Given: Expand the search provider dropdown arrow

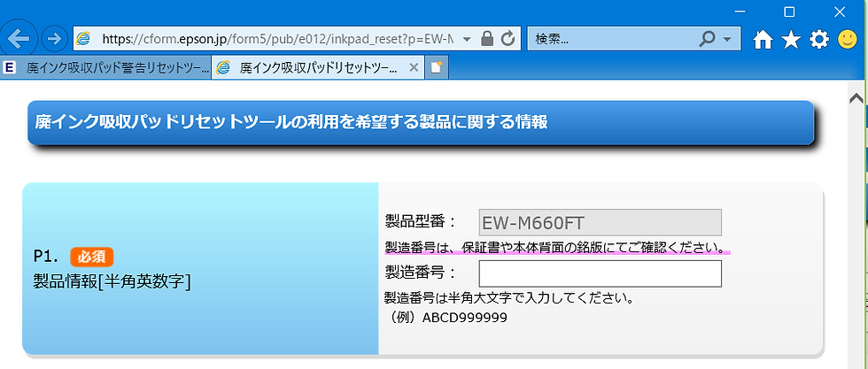Looking at the screenshot, I should 727,39.
